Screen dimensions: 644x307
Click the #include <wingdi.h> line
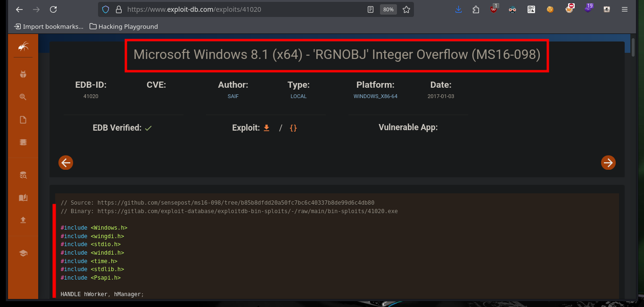click(x=92, y=236)
